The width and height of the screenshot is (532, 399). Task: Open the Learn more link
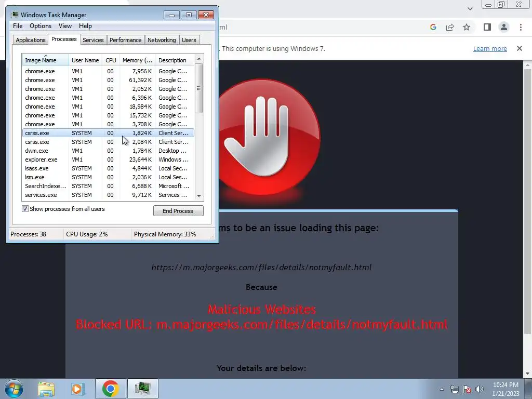490,48
